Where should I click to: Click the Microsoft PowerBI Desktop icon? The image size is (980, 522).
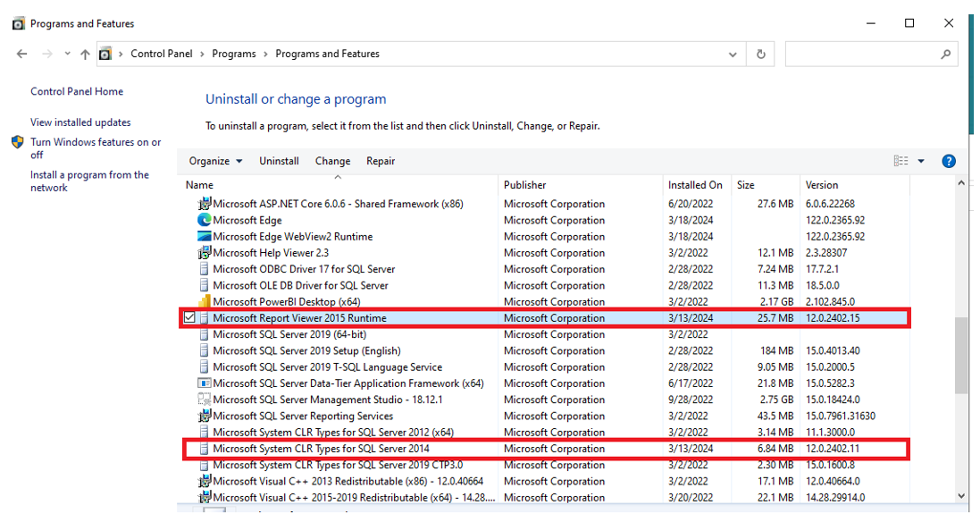(205, 301)
